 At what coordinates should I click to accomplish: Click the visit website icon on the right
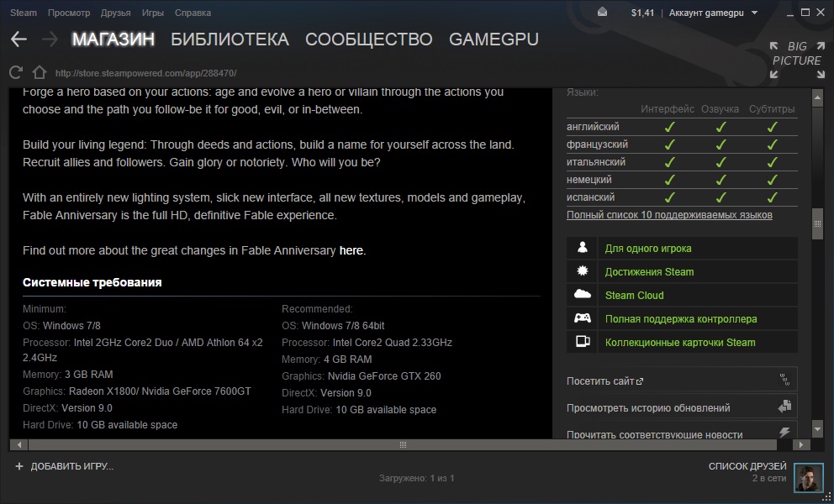pyautogui.click(x=785, y=380)
